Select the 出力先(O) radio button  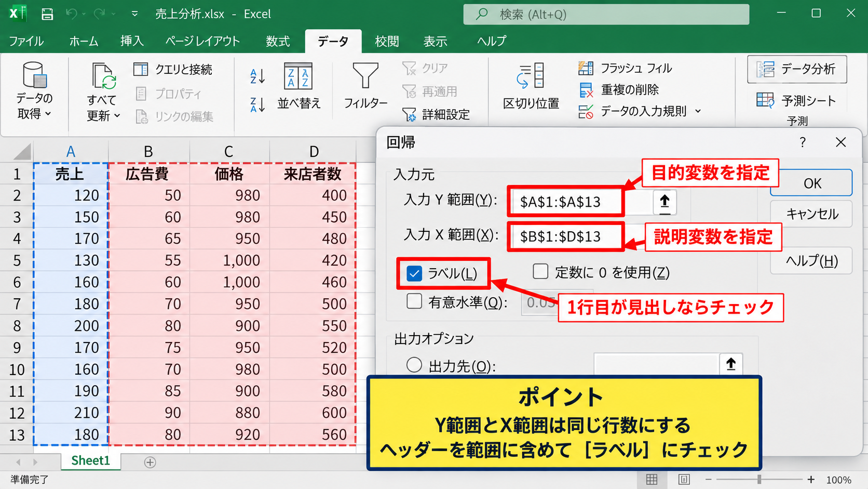tap(414, 365)
